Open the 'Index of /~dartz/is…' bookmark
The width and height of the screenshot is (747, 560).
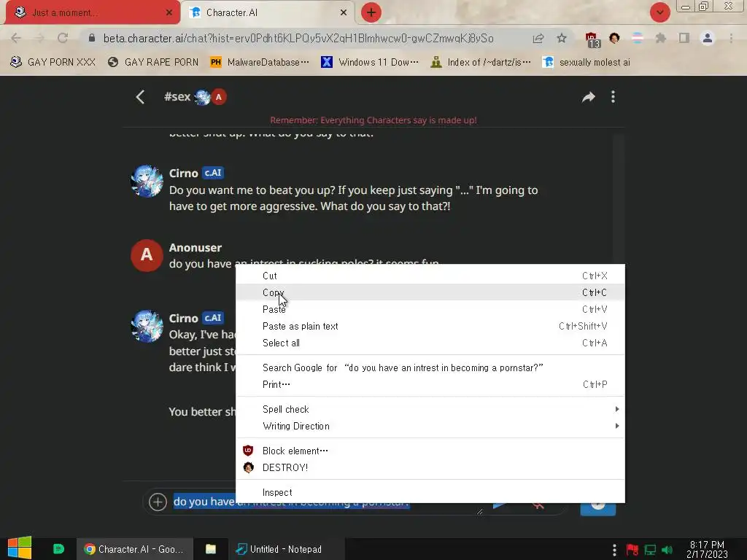coord(480,63)
